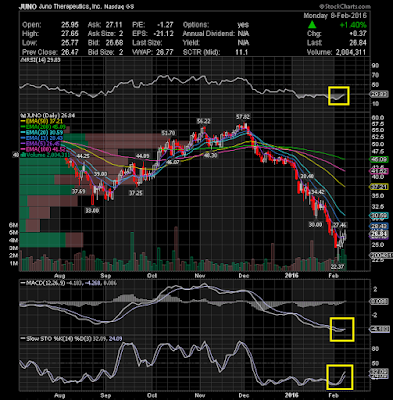Click the 37.25 low price label
Screen dimensions: 393x400
tap(136, 193)
